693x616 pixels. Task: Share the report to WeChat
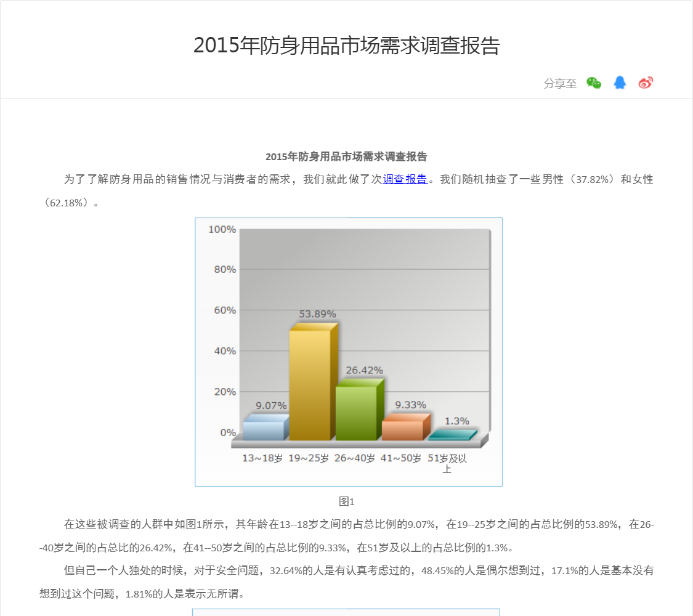coord(594,83)
